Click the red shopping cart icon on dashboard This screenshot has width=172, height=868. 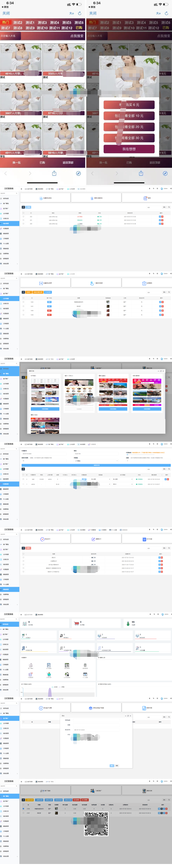(x=76, y=623)
